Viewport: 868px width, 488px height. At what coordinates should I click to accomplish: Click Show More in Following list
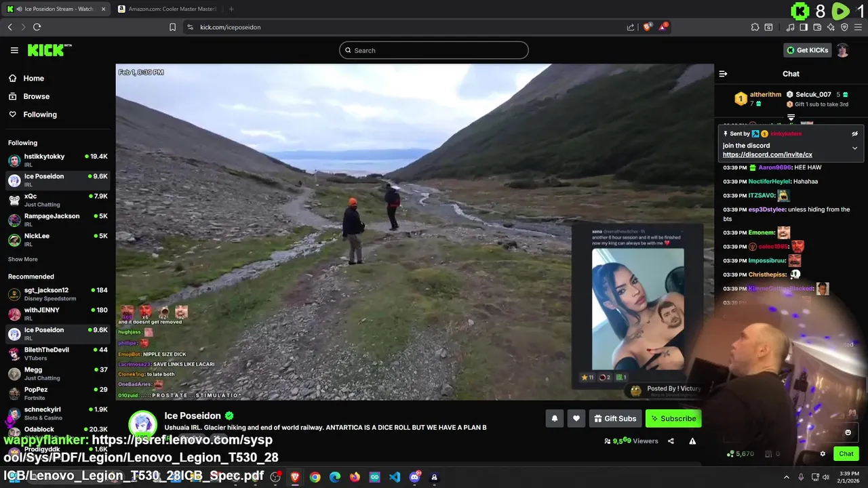point(23,260)
